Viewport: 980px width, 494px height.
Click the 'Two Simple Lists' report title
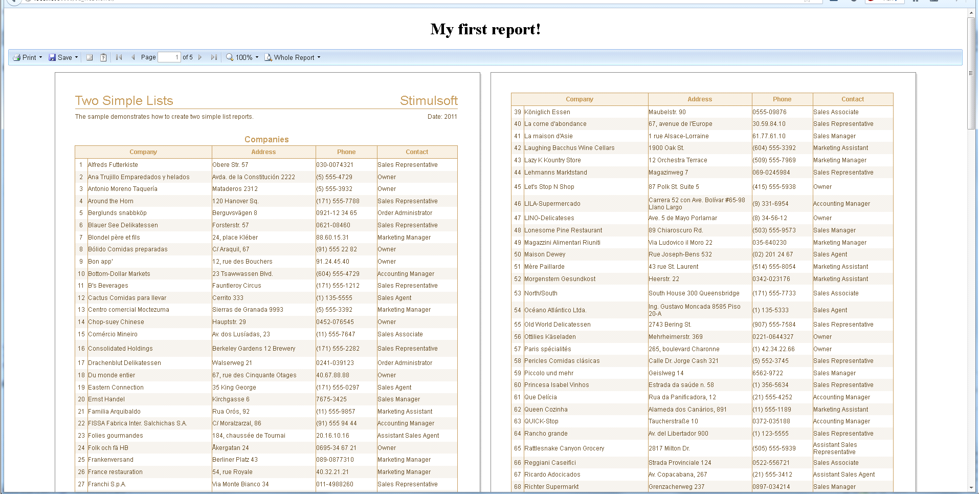coord(124,101)
